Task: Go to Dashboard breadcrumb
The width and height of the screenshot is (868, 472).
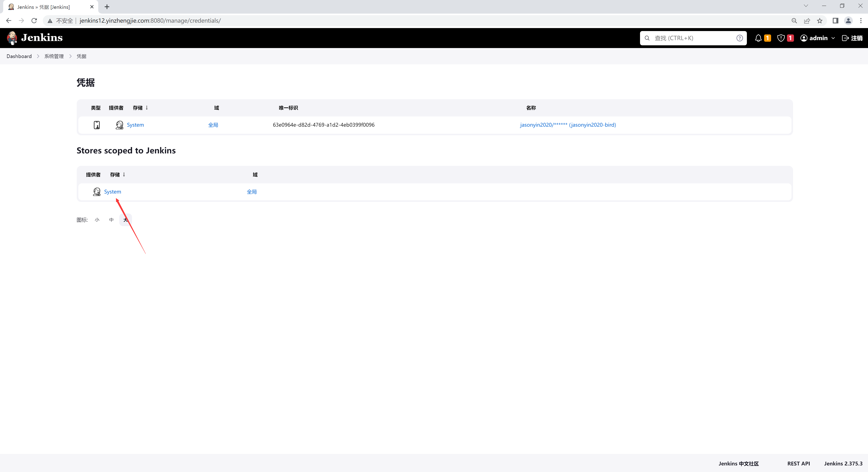Action: [x=19, y=56]
